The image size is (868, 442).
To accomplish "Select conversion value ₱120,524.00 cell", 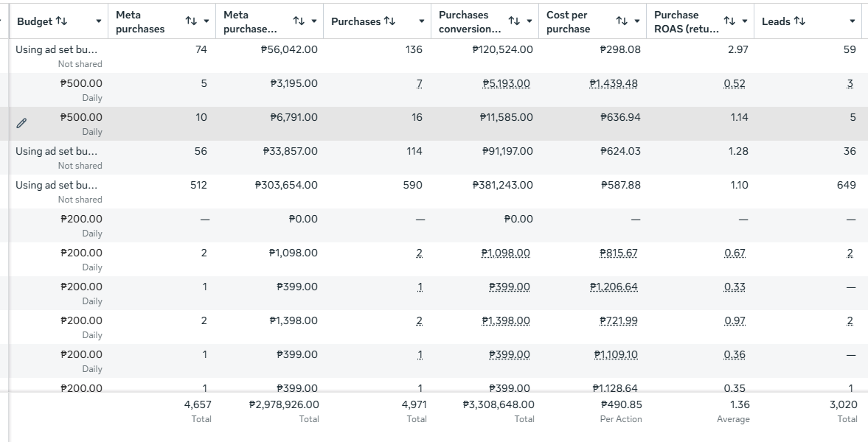I will (x=503, y=49).
